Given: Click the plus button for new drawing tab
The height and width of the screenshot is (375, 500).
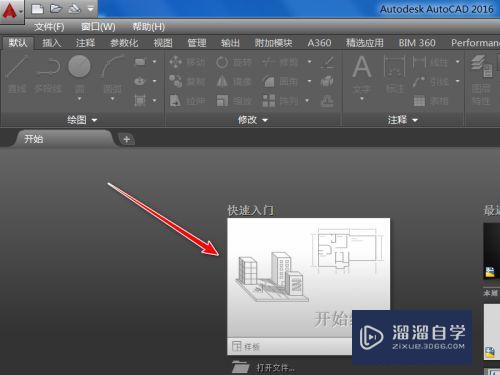Looking at the screenshot, I should (127, 139).
